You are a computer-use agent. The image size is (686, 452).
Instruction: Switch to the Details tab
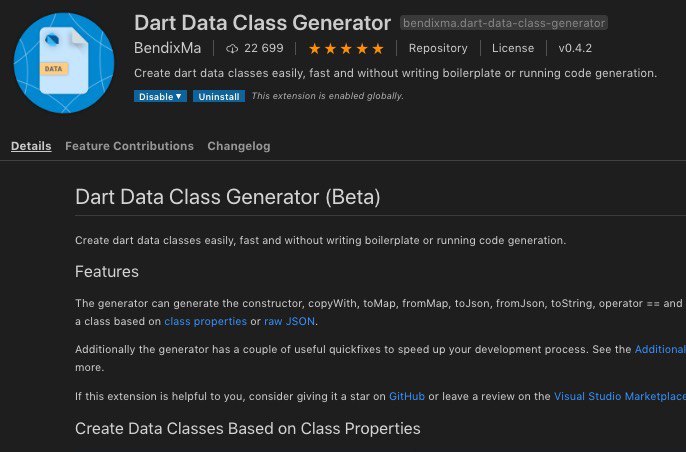click(31, 146)
